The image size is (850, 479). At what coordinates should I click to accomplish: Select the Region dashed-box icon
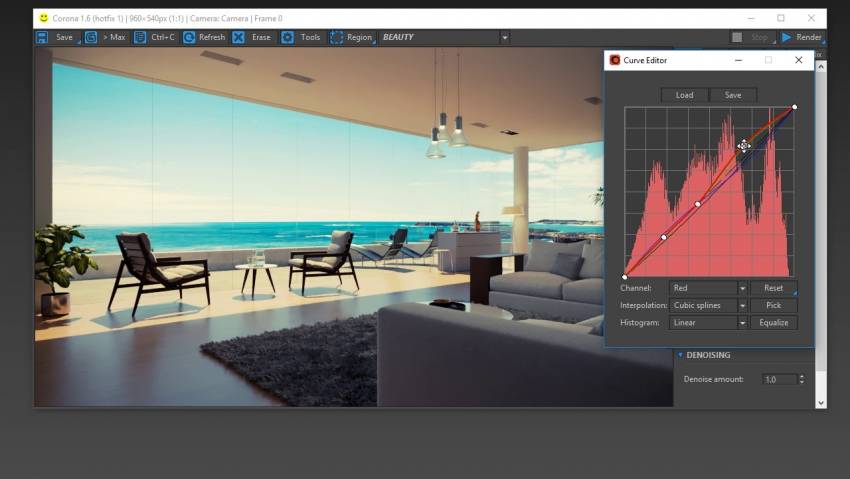point(337,37)
